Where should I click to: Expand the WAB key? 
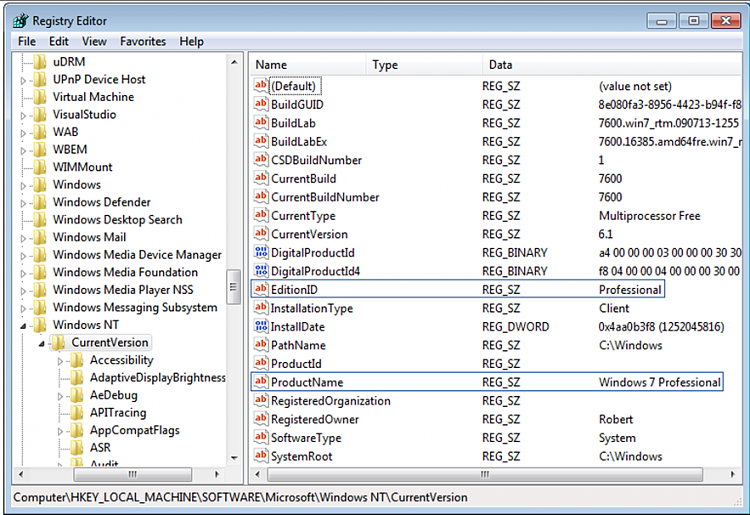pyautogui.click(x=23, y=133)
